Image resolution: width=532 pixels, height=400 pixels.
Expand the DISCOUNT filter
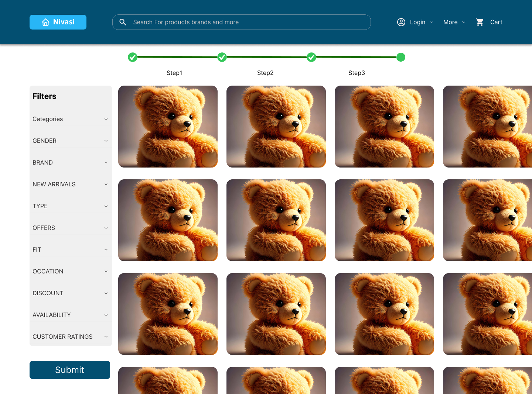70,293
